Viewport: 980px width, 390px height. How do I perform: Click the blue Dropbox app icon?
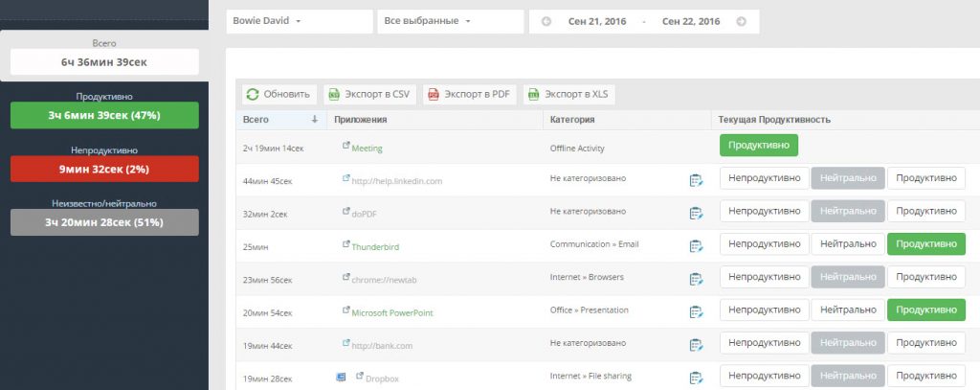click(341, 377)
